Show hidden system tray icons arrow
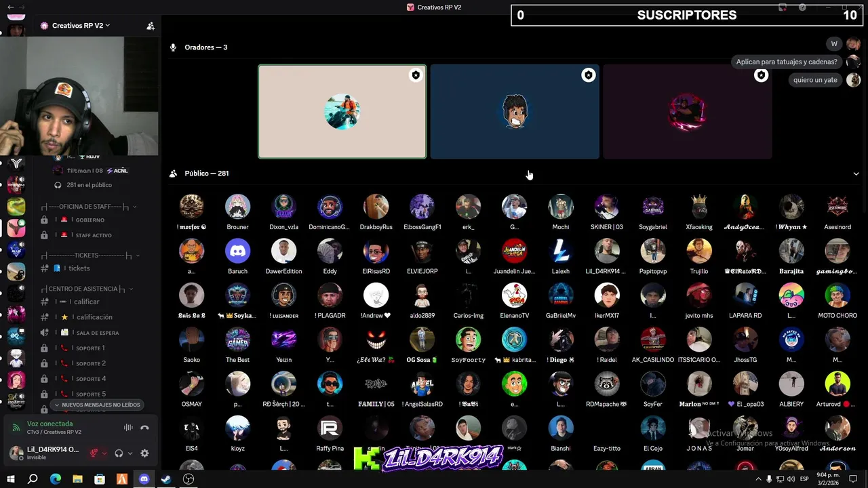Image resolution: width=868 pixels, height=488 pixels. (x=758, y=479)
